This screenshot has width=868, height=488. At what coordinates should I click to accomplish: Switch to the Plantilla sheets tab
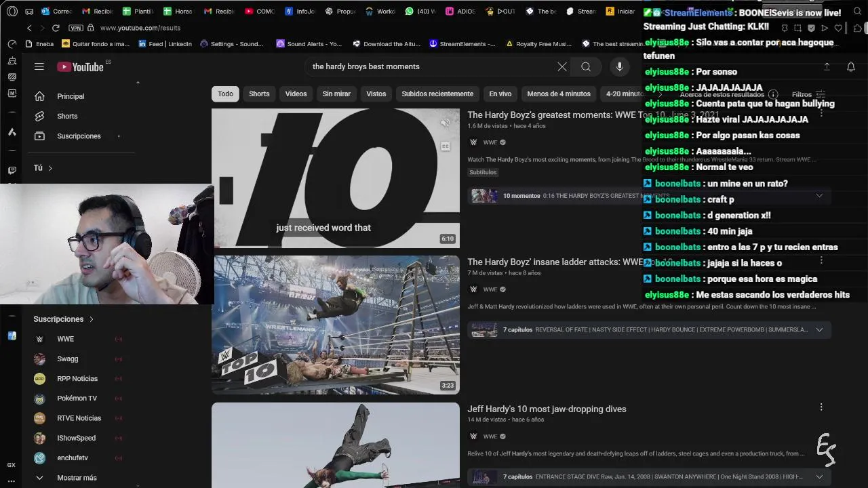coord(138,12)
